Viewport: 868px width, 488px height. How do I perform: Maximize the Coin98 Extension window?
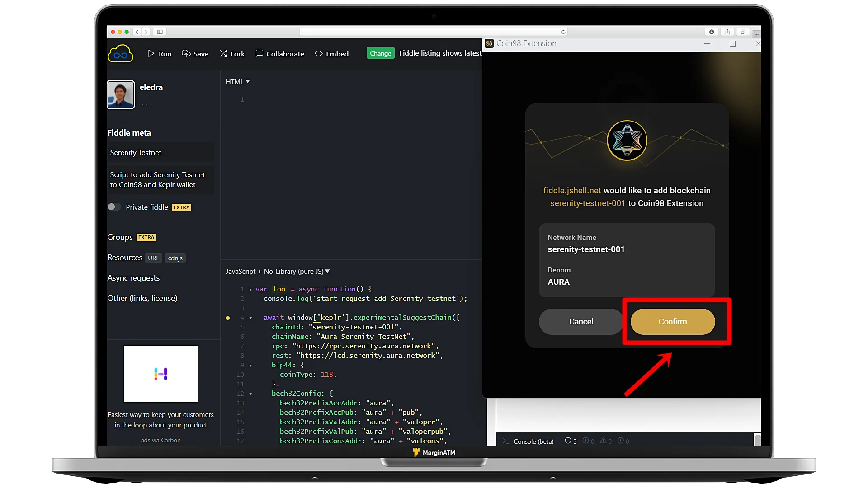pyautogui.click(x=732, y=43)
